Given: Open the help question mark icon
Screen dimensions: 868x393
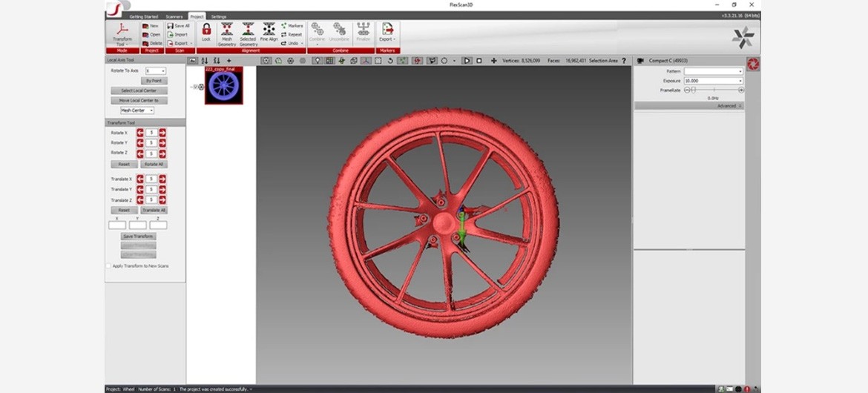Looking at the screenshot, I should pos(623,61).
